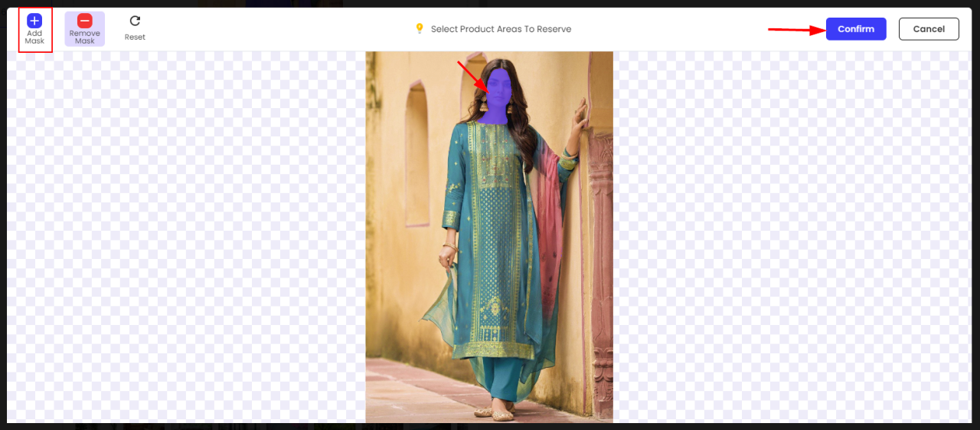
Task: Confirm the selected product areas
Action: tap(856, 29)
